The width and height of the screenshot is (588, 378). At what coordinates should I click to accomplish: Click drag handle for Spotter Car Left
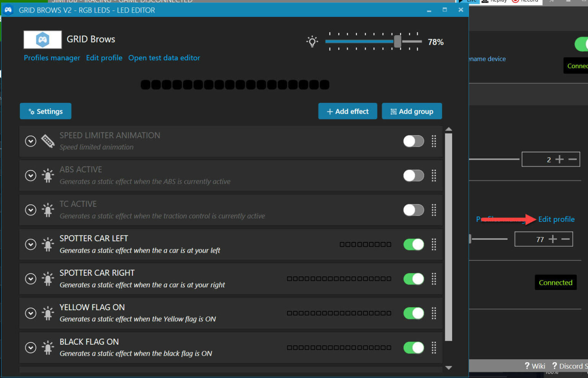tap(434, 244)
